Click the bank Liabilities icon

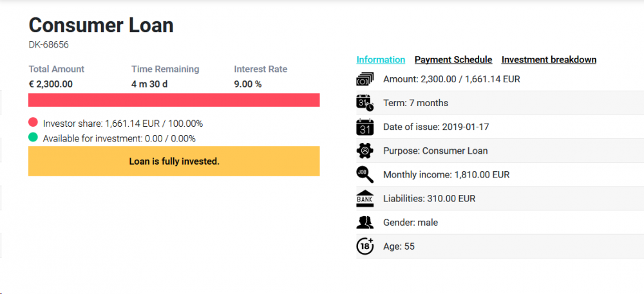(365, 199)
